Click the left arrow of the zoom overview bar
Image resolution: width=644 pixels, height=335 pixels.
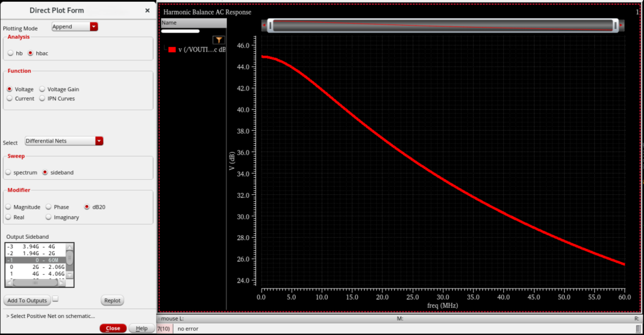[x=264, y=25]
